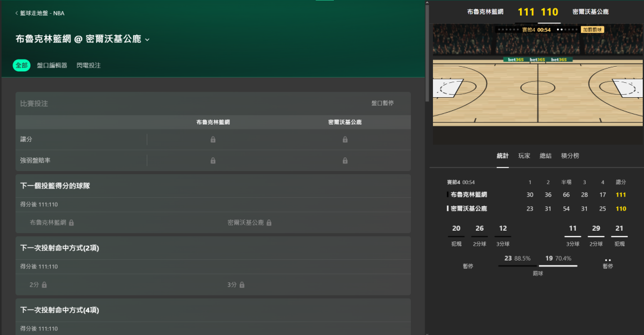644x335 pixels.
Task: Switch to the 盤口編輯器 tab
Action: click(52, 66)
